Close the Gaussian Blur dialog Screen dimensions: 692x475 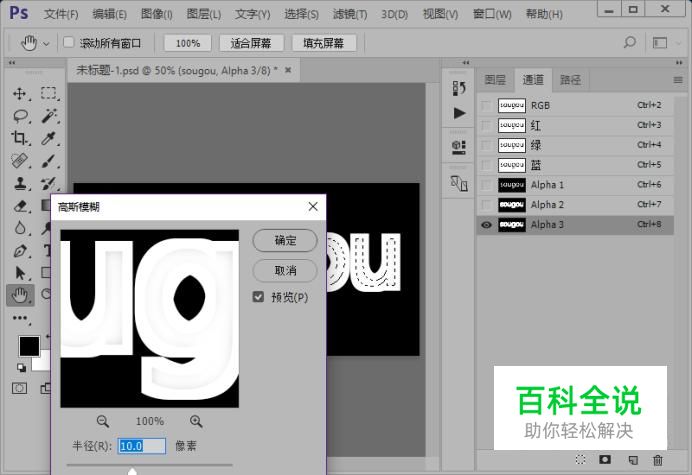(313, 206)
